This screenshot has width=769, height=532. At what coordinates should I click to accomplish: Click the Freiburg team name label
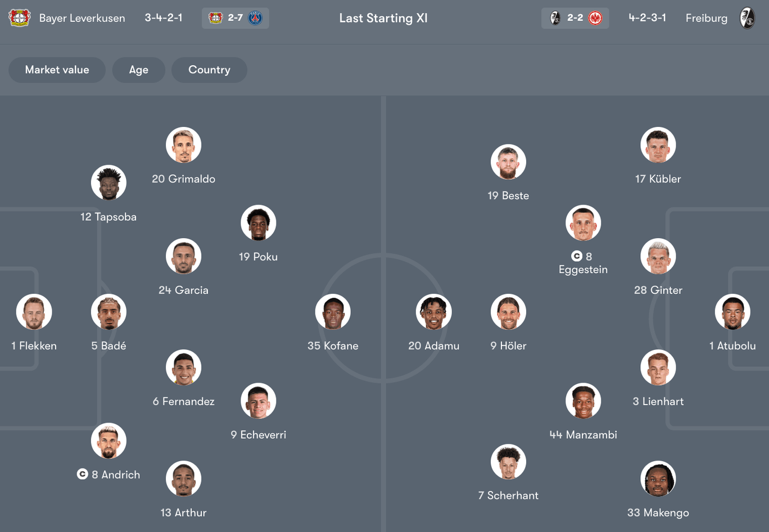pos(706,17)
